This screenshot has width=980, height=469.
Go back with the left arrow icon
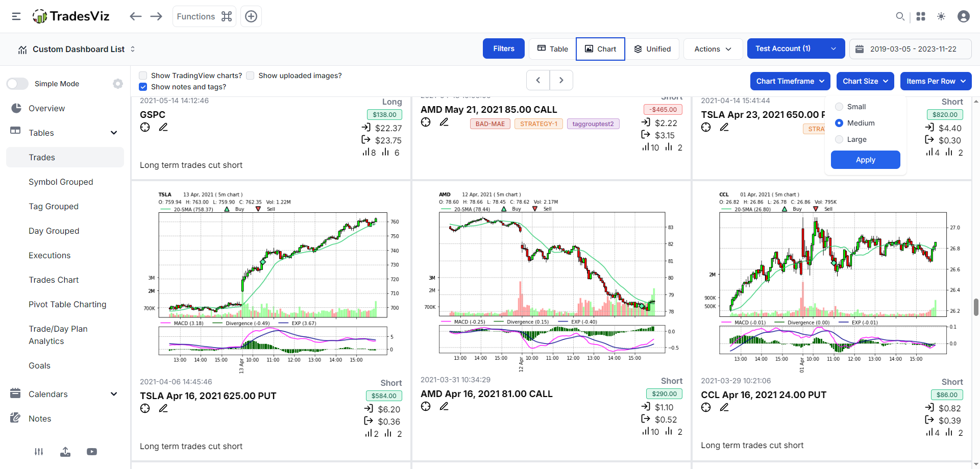coord(135,16)
